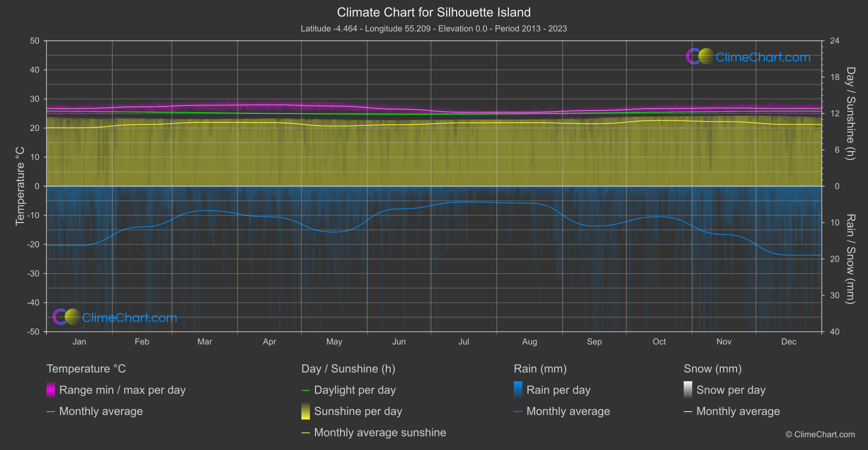Viewport: 868px width, 450px height.
Task: Click the magenta temperature range color swatch
Action: [51, 389]
